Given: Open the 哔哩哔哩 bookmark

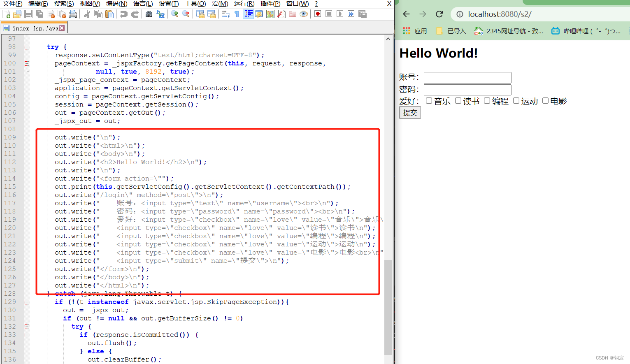Looking at the screenshot, I should coord(586,31).
